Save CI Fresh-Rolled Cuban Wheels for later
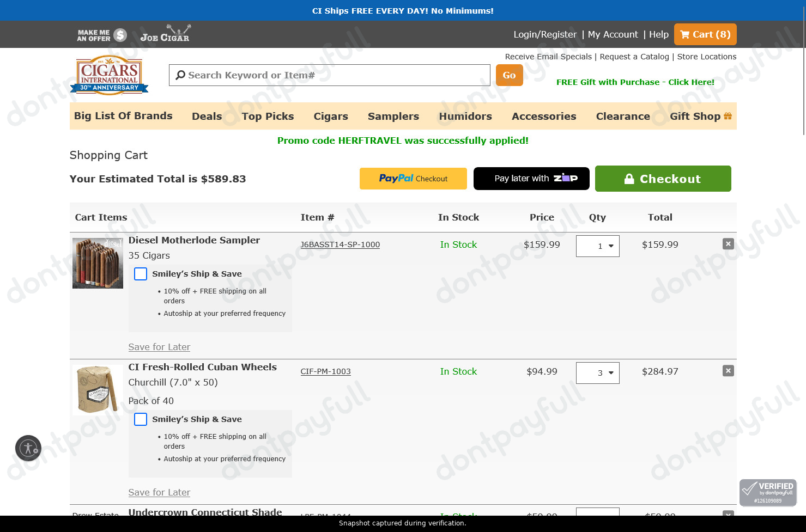The width and height of the screenshot is (806, 532). 159,492
